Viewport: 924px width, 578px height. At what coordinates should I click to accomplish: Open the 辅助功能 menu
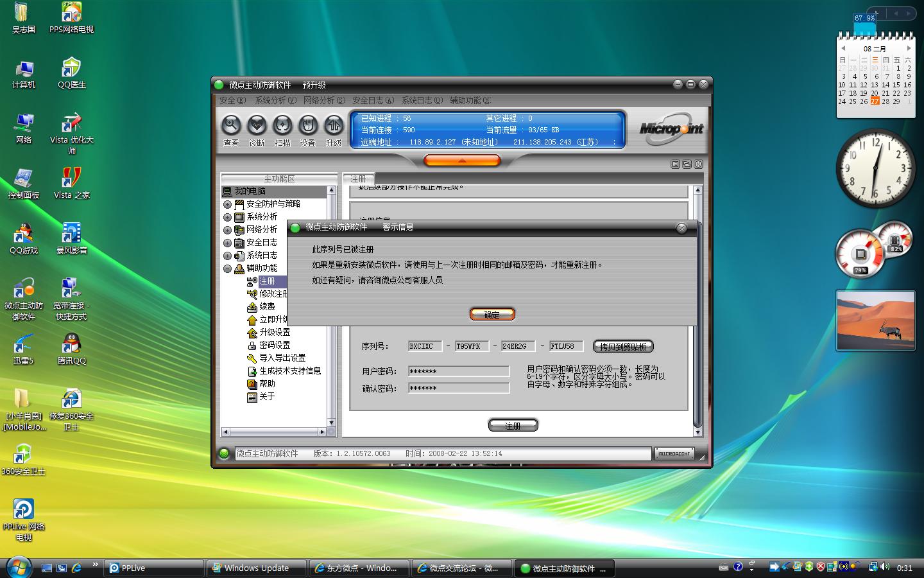point(470,100)
